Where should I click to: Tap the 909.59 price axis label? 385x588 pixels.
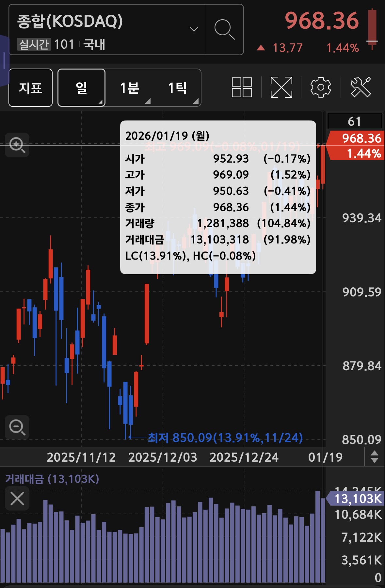pos(361,292)
